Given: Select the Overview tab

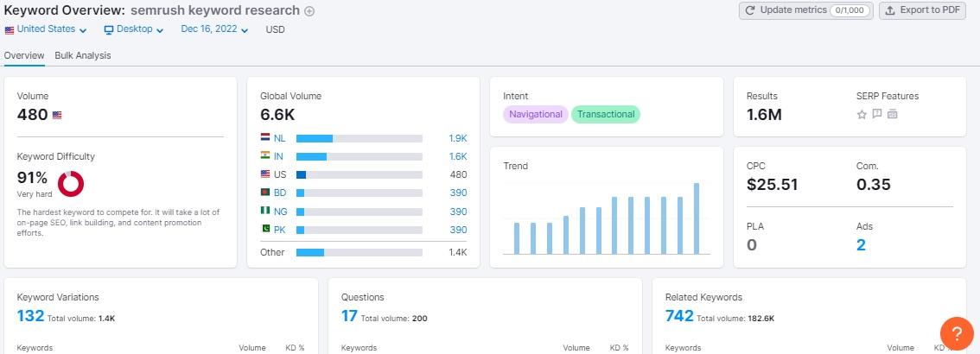Looking at the screenshot, I should [x=23, y=55].
